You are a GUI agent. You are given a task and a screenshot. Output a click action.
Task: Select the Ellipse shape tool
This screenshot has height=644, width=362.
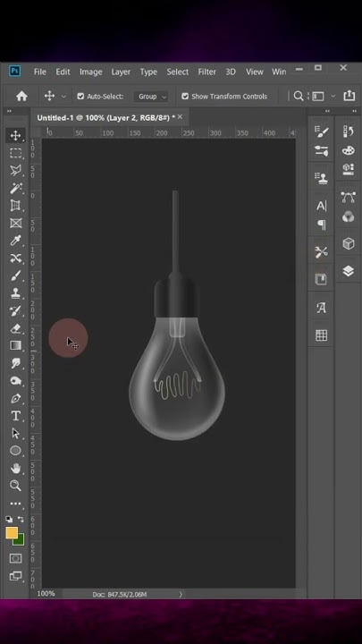point(15,451)
